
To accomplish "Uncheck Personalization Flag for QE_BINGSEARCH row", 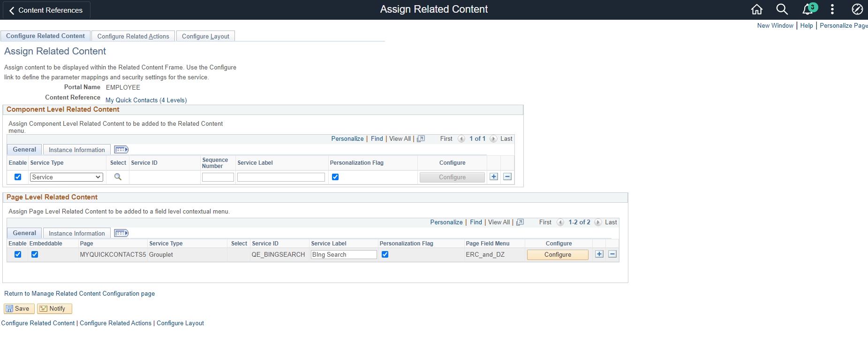I will coord(385,254).
